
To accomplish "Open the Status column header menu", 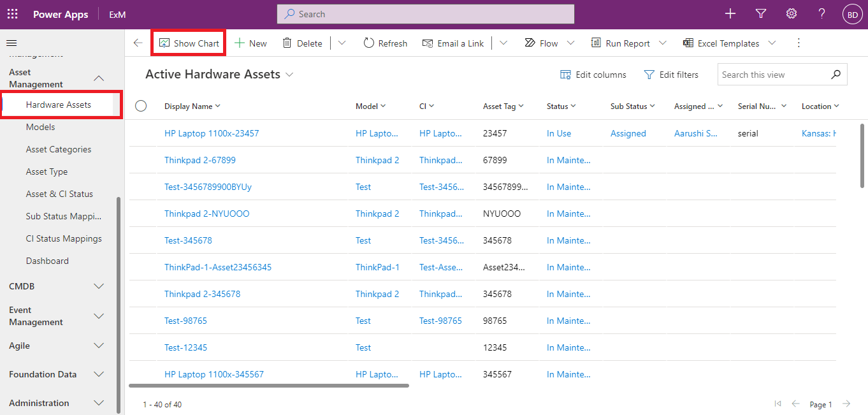I will click(x=561, y=106).
